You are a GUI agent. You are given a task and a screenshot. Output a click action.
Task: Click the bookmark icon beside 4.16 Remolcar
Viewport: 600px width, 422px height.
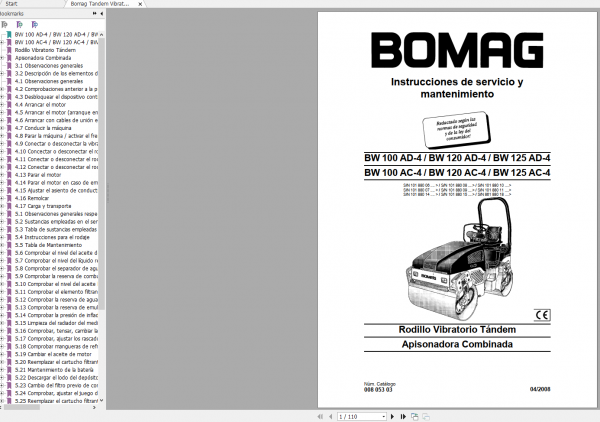click(9, 198)
